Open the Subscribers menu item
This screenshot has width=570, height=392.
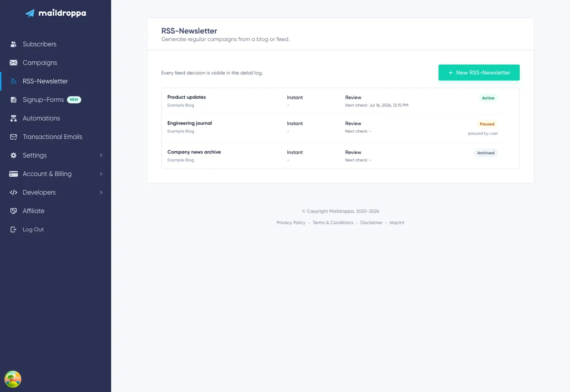coord(39,44)
